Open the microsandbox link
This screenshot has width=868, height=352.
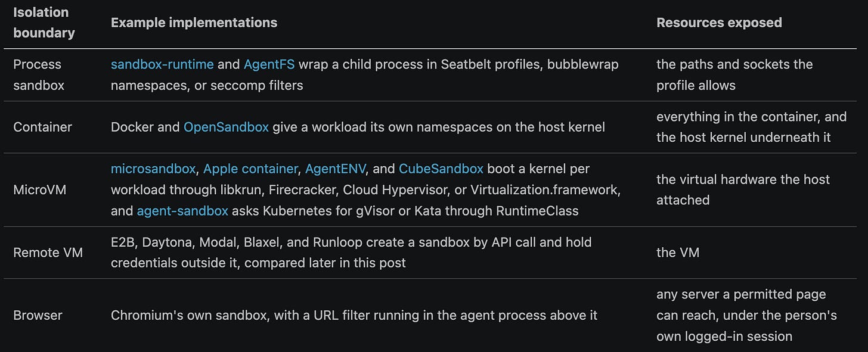pyautogui.click(x=153, y=169)
